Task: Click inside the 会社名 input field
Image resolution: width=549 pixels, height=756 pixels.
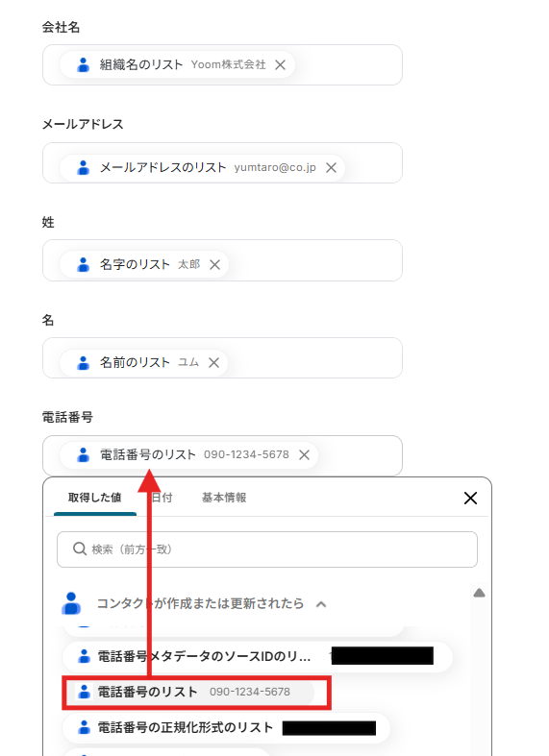Action: click(222, 65)
